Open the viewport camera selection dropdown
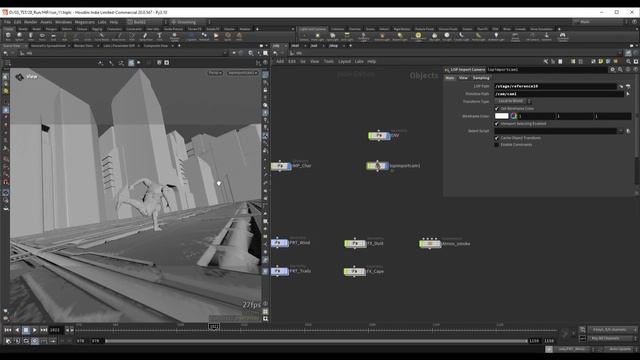The width and height of the screenshot is (640, 360). [x=243, y=73]
